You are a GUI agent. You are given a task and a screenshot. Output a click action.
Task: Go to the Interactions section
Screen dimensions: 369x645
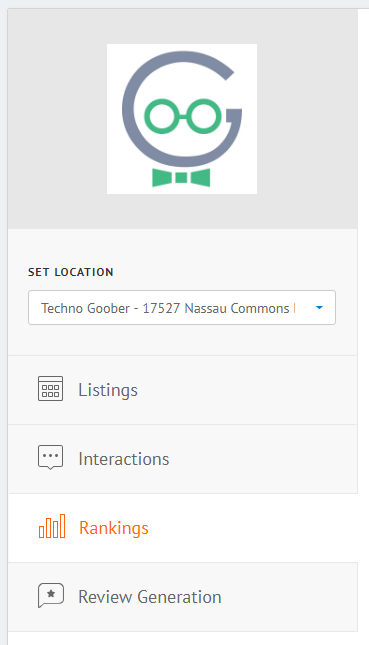[x=124, y=459]
